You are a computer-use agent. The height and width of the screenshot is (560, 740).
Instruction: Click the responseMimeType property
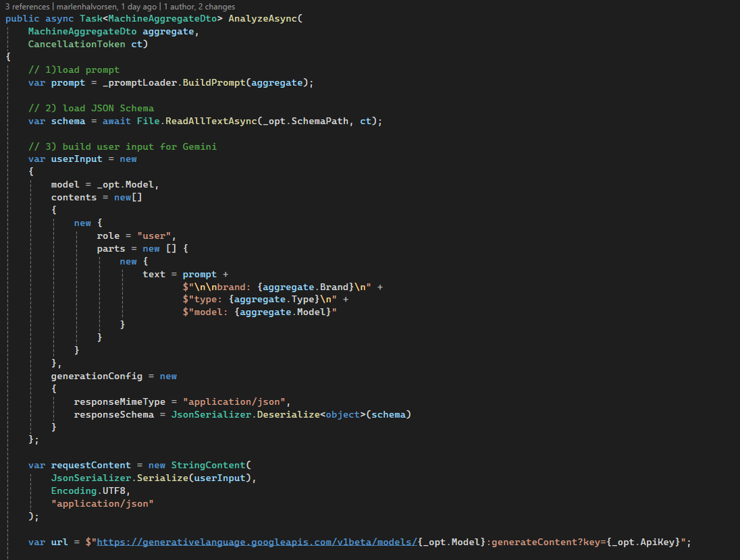[120, 401]
